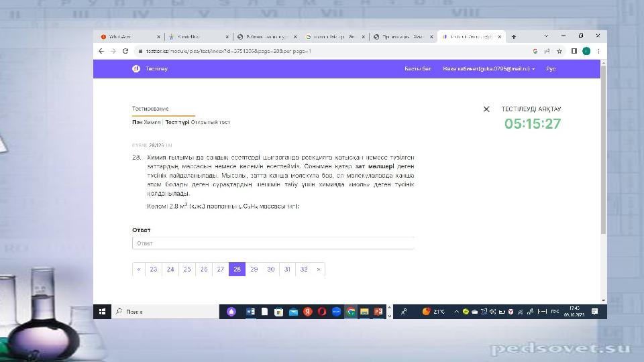644x362 pixels.
Task: Open Microsoft Store from the taskbar
Action: (279, 312)
